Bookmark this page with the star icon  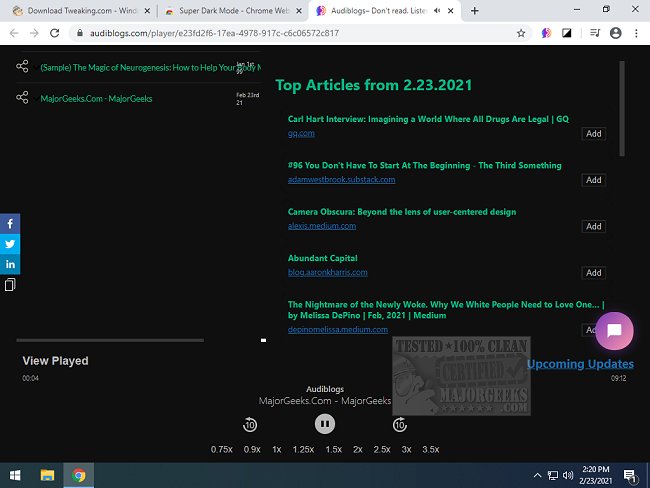tap(521, 33)
